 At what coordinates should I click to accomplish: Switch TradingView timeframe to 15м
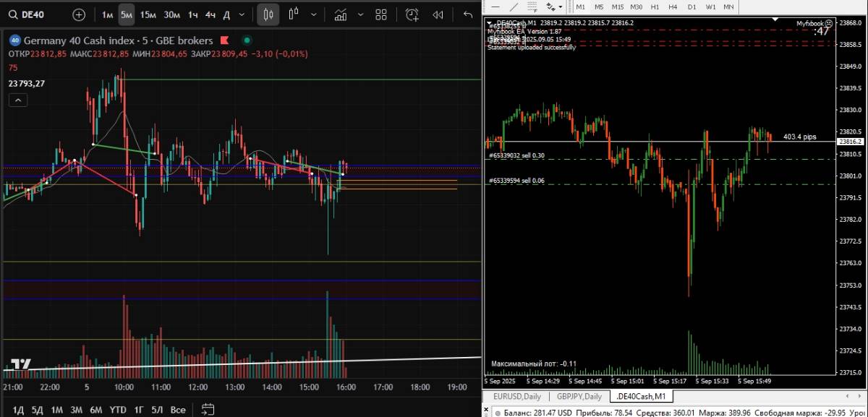click(x=148, y=14)
